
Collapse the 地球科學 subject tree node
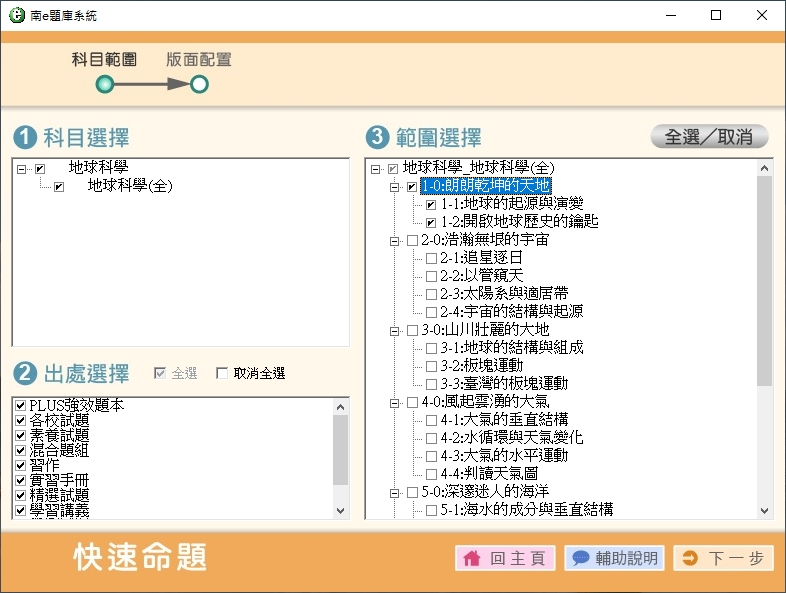point(21,169)
